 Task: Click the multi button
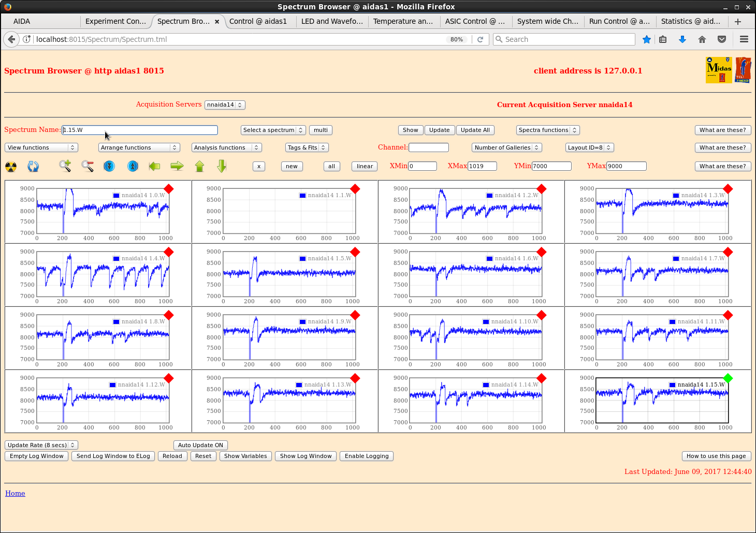pos(321,130)
